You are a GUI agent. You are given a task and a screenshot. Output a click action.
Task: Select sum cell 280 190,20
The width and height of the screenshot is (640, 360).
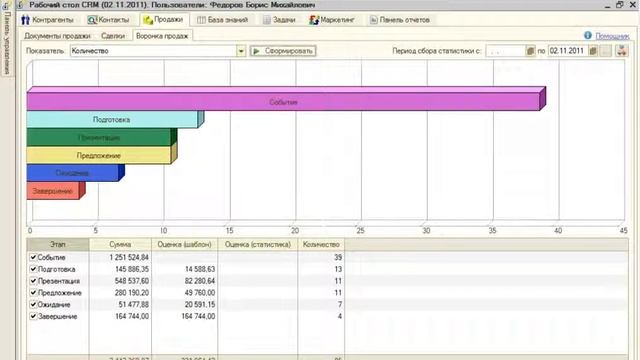(x=120, y=293)
